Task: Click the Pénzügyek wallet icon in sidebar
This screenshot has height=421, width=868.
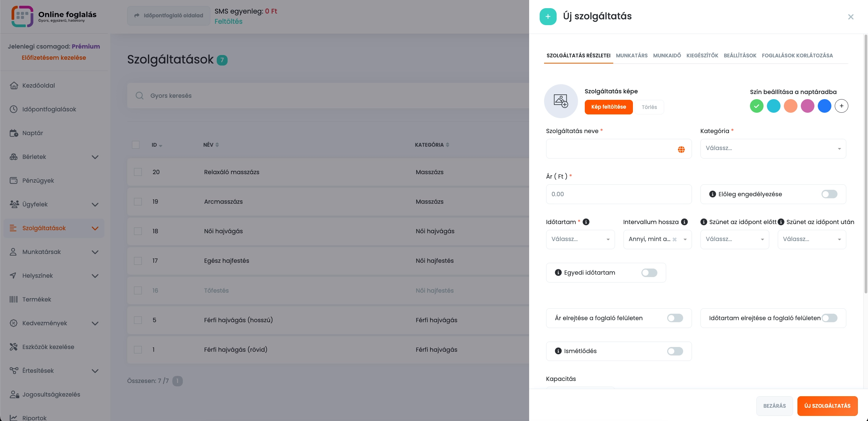Action: tap(14, 181)
